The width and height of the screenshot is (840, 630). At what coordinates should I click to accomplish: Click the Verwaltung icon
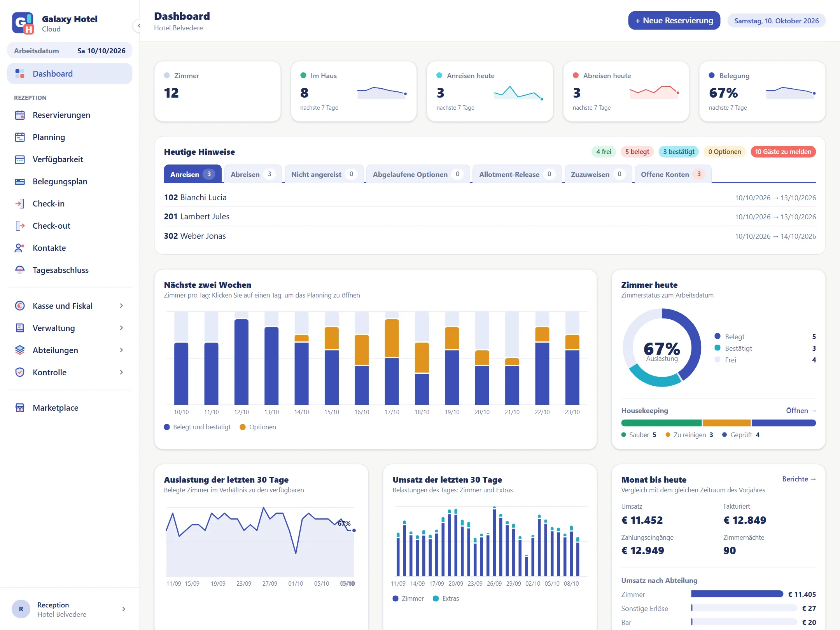pos(20,328)
